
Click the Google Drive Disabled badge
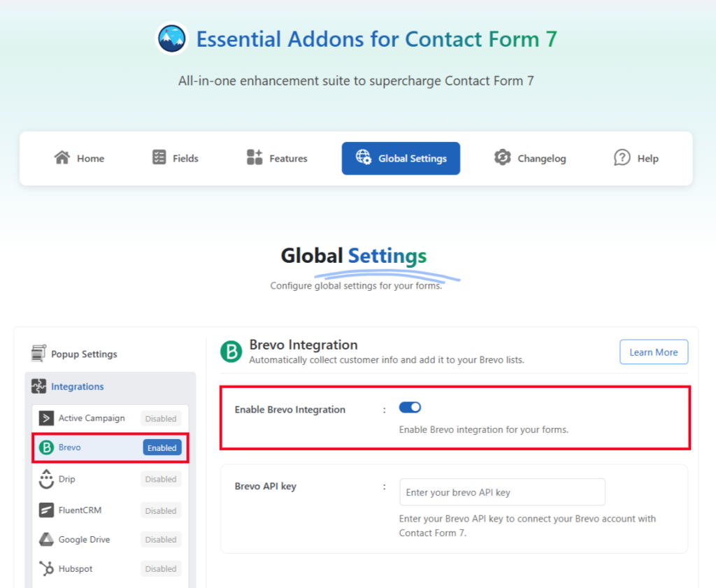[x=161, y=540]
